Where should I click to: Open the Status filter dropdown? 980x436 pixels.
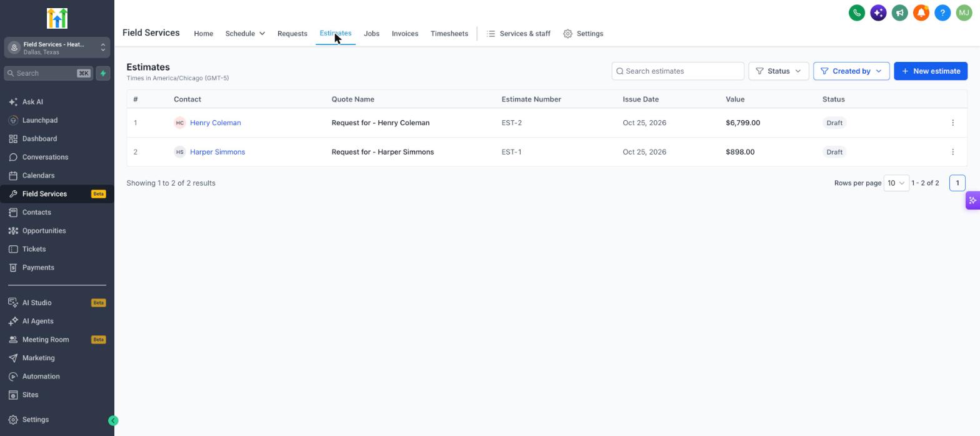[x=779, y=71]
